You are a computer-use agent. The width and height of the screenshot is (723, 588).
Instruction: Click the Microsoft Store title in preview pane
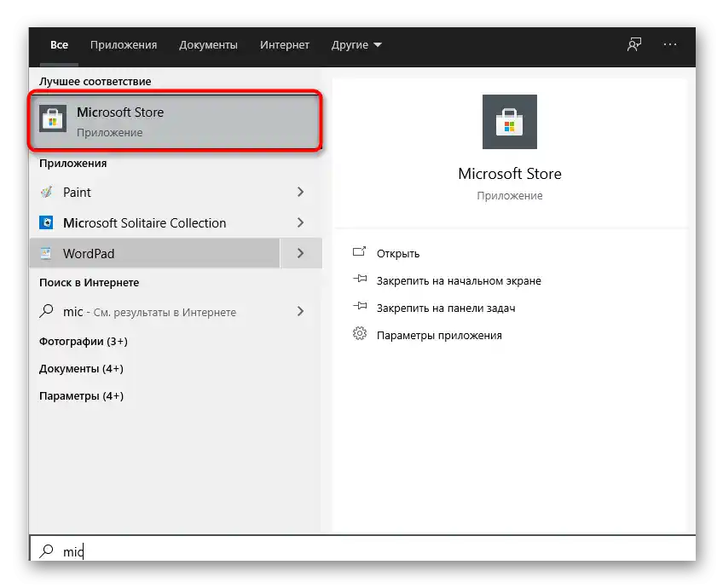[510, 174]
